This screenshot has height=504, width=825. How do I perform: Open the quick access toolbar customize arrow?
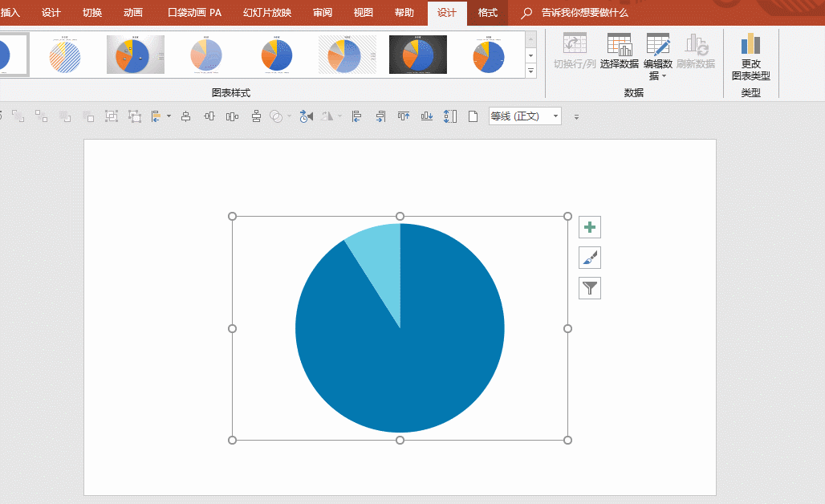(x=577, y=117)
